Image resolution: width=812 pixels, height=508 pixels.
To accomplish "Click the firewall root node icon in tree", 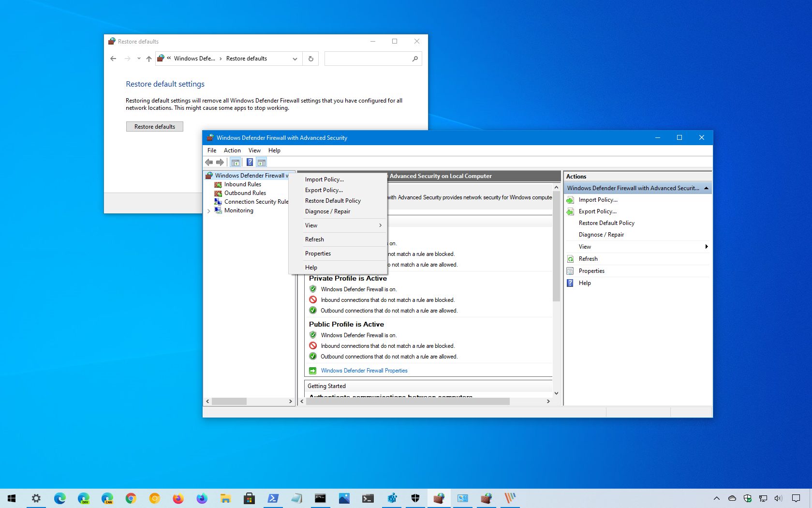I will click(x=209, y=176).
